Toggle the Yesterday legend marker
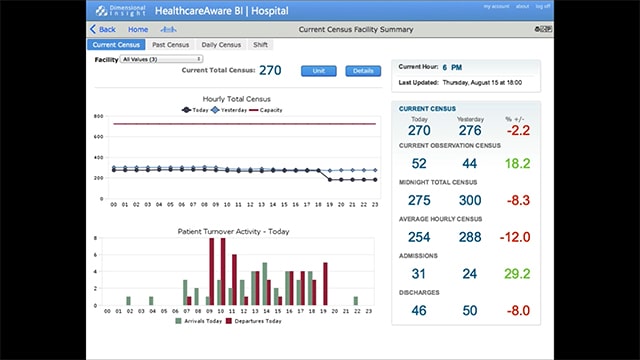 tap(215, 110)
